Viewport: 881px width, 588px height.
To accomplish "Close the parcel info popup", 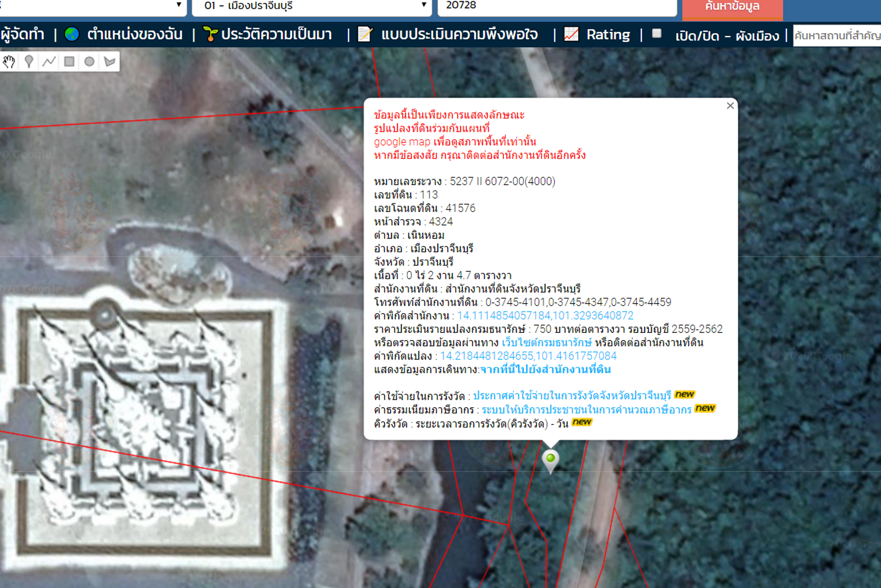I will coord(730,106).
